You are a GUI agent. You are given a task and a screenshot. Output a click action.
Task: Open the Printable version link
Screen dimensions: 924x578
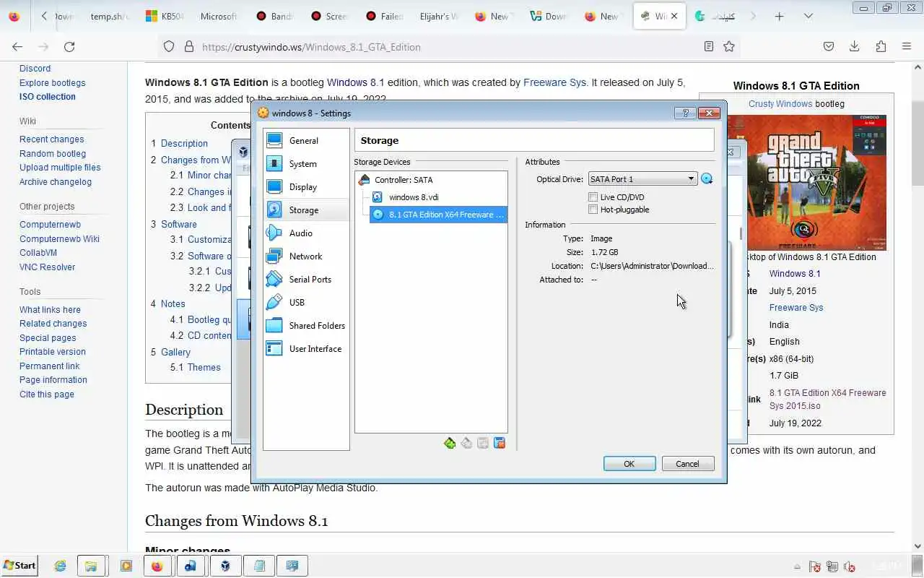(52, 352)
